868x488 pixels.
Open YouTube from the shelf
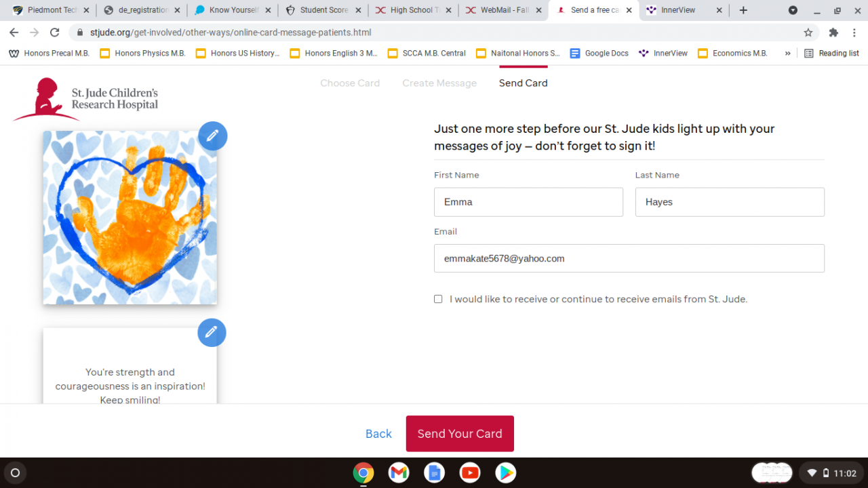tap(470, 472)
